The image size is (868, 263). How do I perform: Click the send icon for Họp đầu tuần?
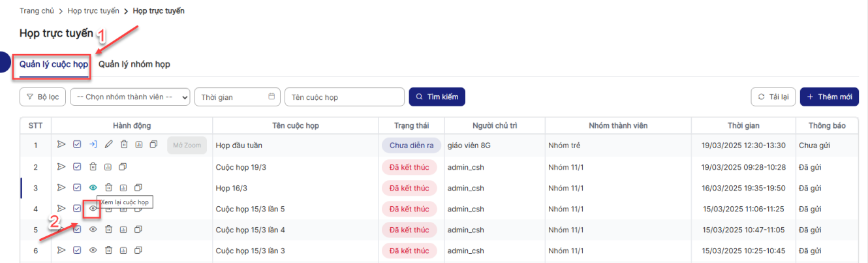click(x=61, y=145)
